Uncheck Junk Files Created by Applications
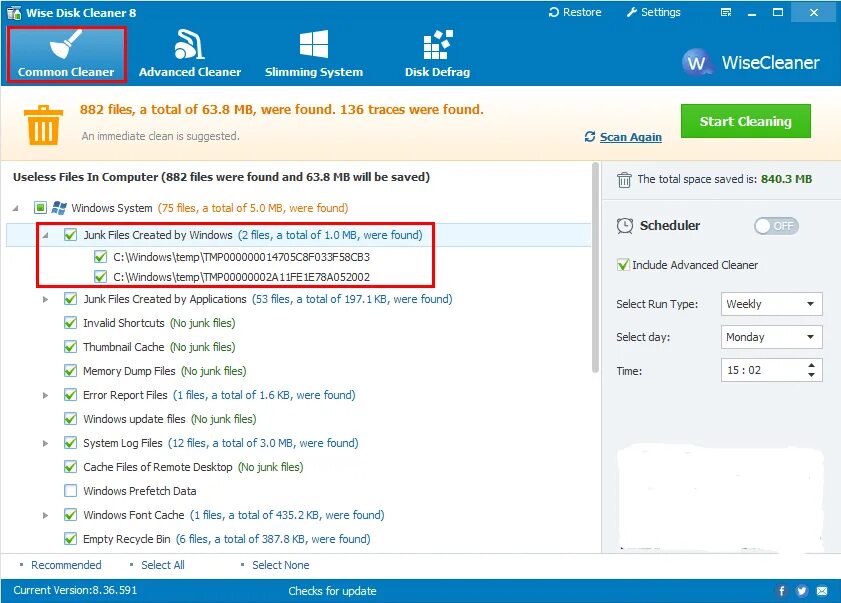This screenshot has height=603, width=841. [70, 299]
